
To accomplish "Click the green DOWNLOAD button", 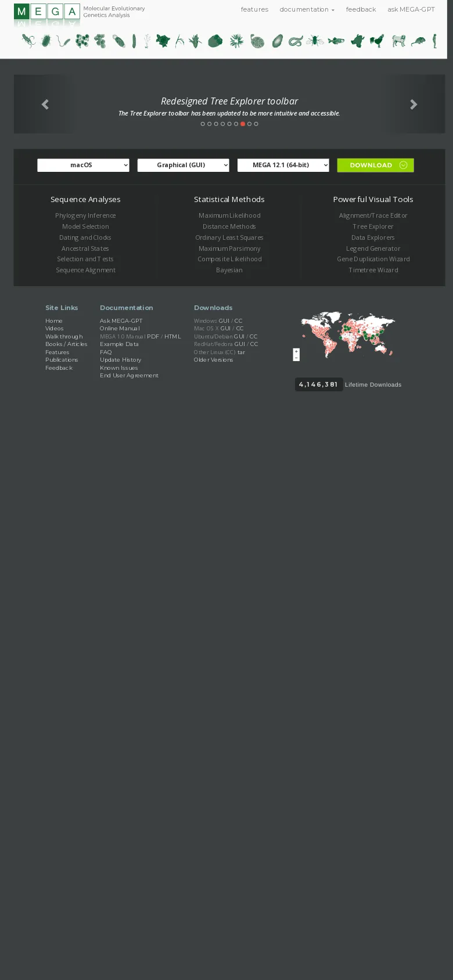I will coord(375,165).
